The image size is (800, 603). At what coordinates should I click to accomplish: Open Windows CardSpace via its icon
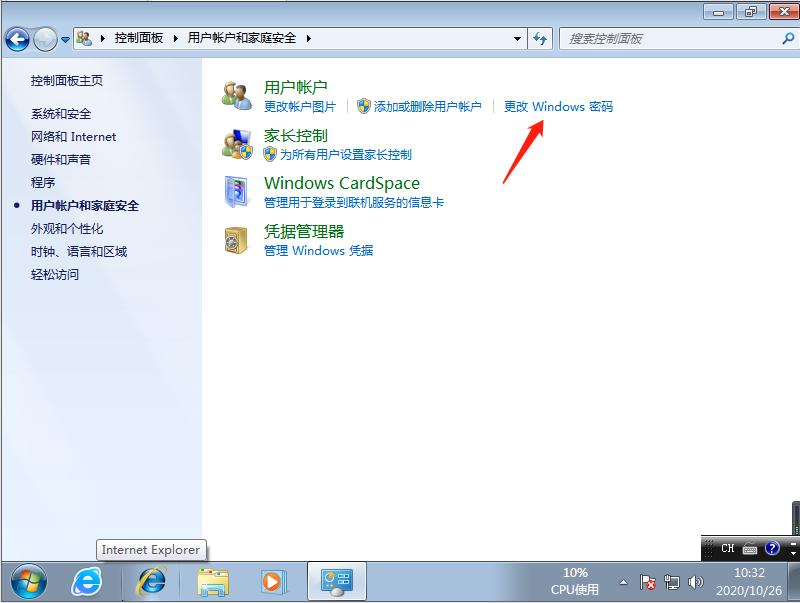(238, 191)
